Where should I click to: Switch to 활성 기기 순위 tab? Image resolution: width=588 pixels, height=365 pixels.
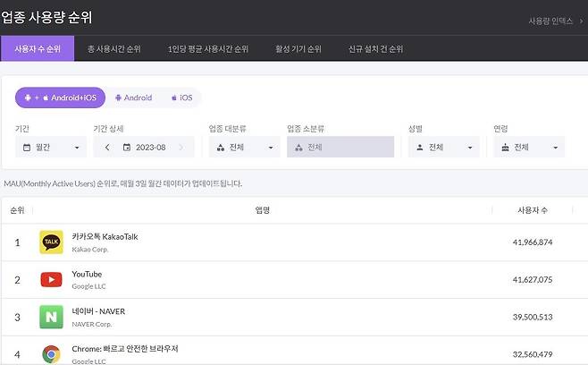298,49
